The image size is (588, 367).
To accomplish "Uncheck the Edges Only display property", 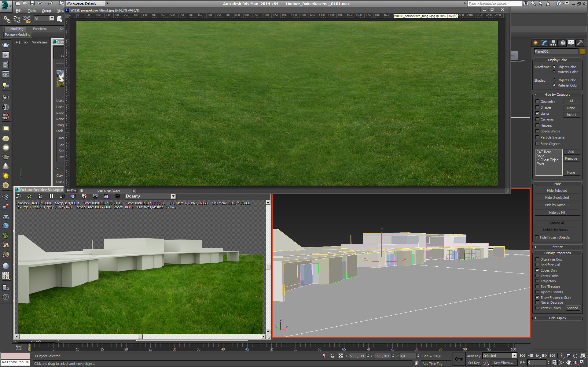I will [x=537, y=270].
